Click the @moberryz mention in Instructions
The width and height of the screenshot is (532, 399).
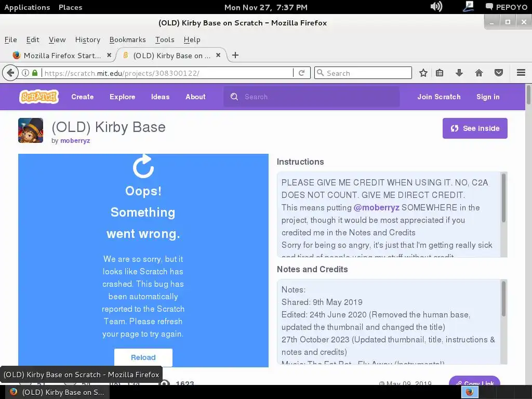coord(376,208)
